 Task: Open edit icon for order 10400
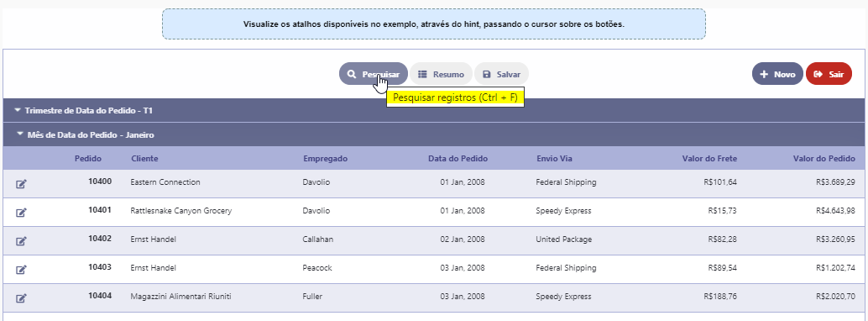[x=21, y=184]
